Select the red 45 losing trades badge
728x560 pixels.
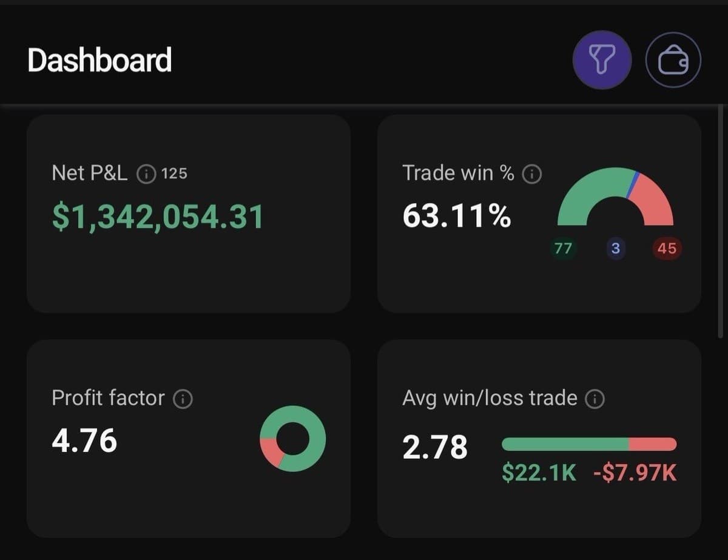[x=667, y=248]
